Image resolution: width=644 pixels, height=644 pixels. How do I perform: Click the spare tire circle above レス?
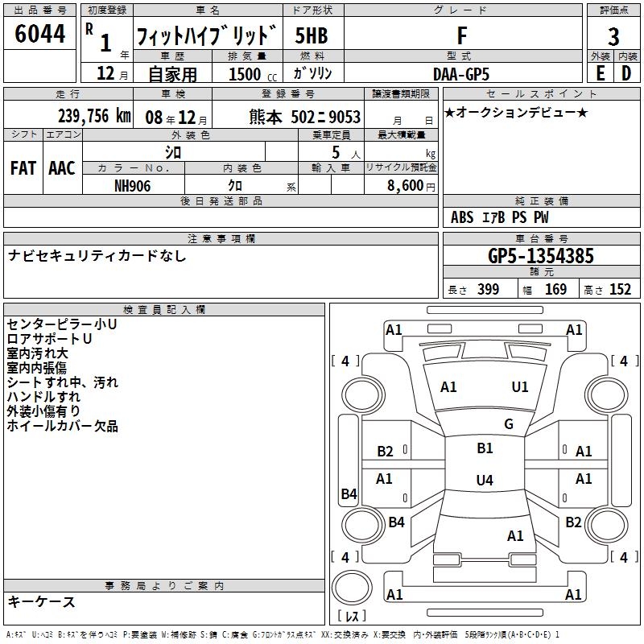(351, 590)
